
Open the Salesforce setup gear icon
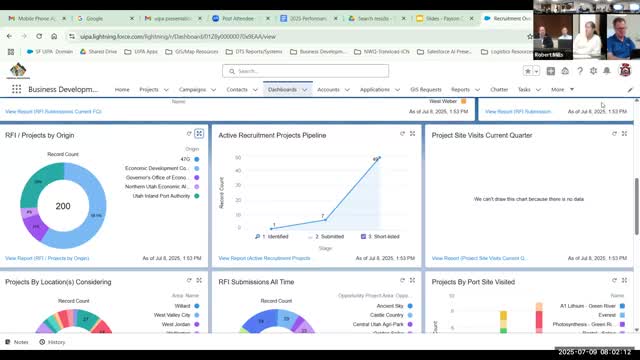pos(593,71)
